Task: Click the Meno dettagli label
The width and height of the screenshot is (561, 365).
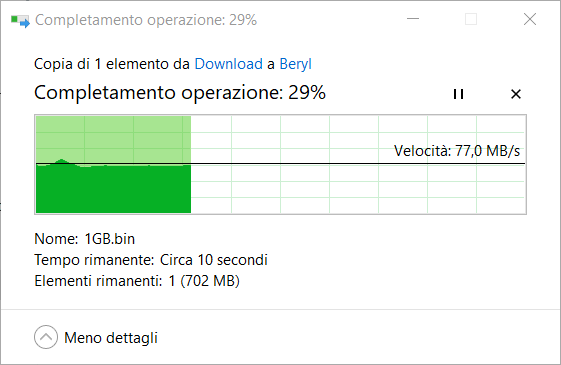Action: (x=111, y=338)
